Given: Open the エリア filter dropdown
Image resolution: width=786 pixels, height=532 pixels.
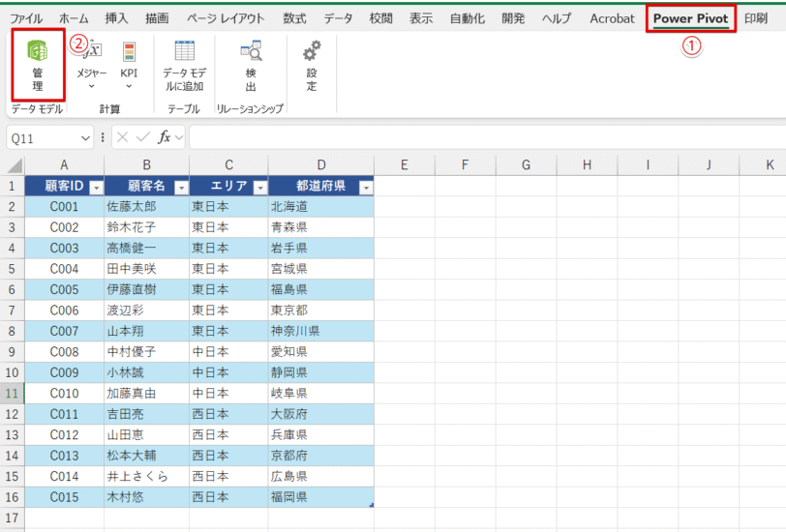Looking at the screenshot, I should click(259, 188).
